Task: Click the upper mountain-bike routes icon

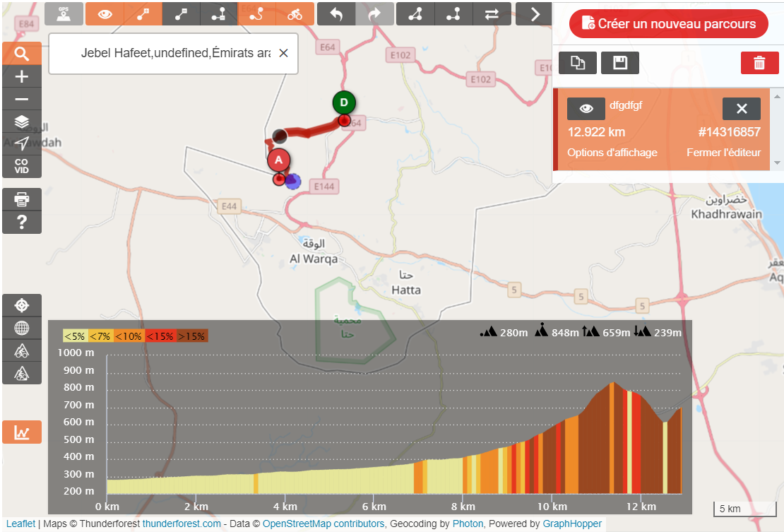Action: (x=21, y=350)
